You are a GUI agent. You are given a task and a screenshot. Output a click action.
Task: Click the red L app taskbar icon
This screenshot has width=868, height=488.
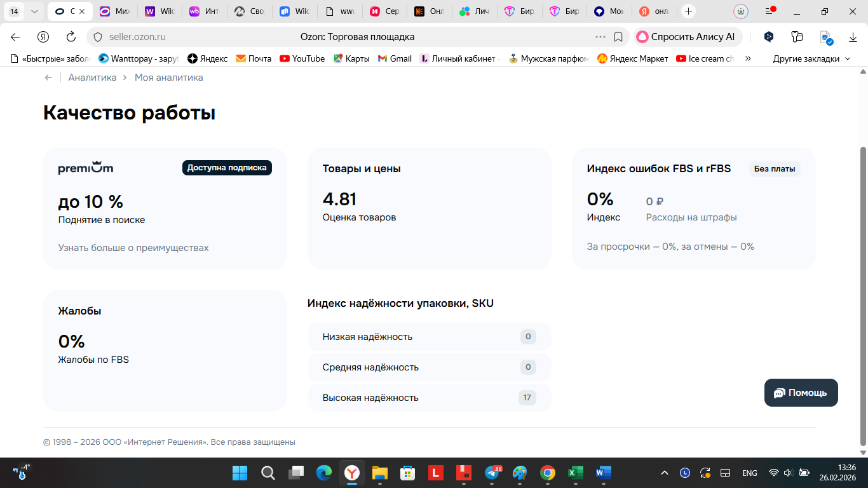pyautogui.click(x=436, y=473)
